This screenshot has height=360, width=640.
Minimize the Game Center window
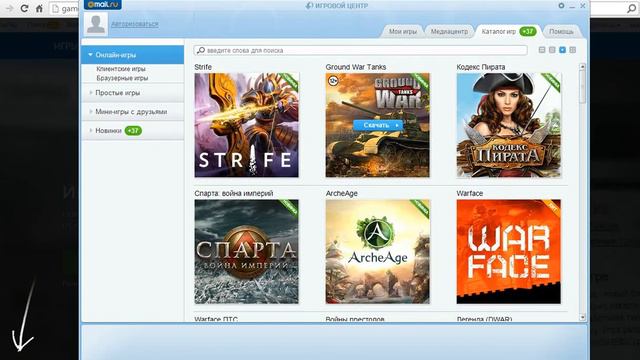pos(572,6)
